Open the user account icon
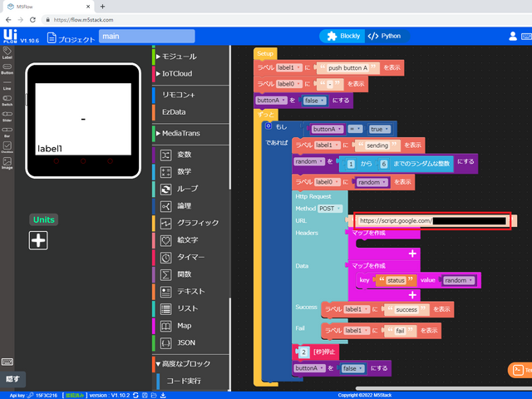The width and height of the screenshot is (532, 399). 513,37
